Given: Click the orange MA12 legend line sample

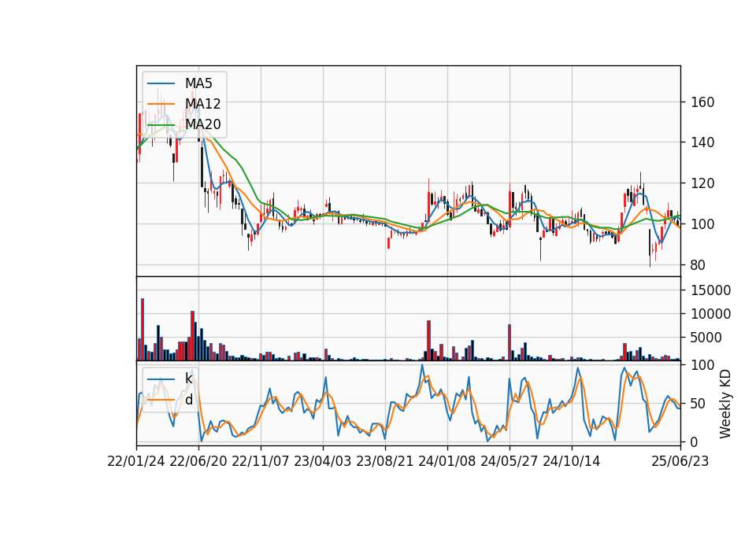Looking at the screenshot, I should pos(161,104).
